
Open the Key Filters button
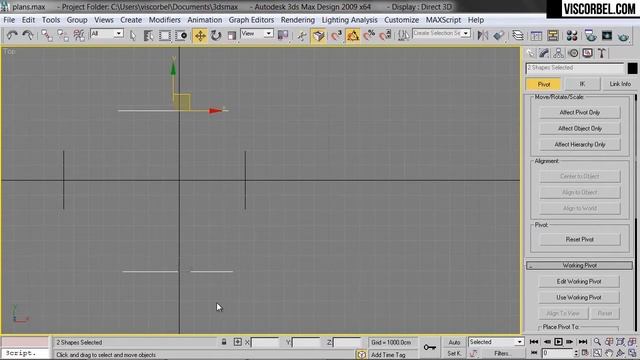pyautogui.click(x=502, y=353)
